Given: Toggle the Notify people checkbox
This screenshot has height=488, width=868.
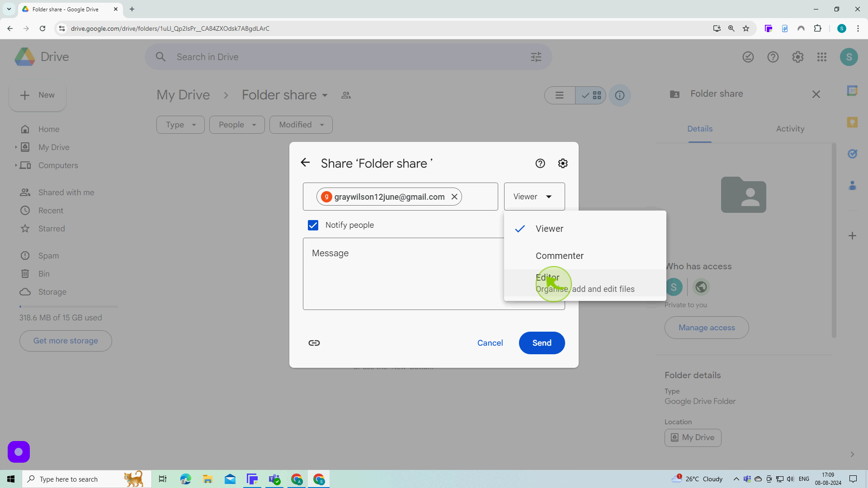Looking at the screenshot, I should point(313,225).
